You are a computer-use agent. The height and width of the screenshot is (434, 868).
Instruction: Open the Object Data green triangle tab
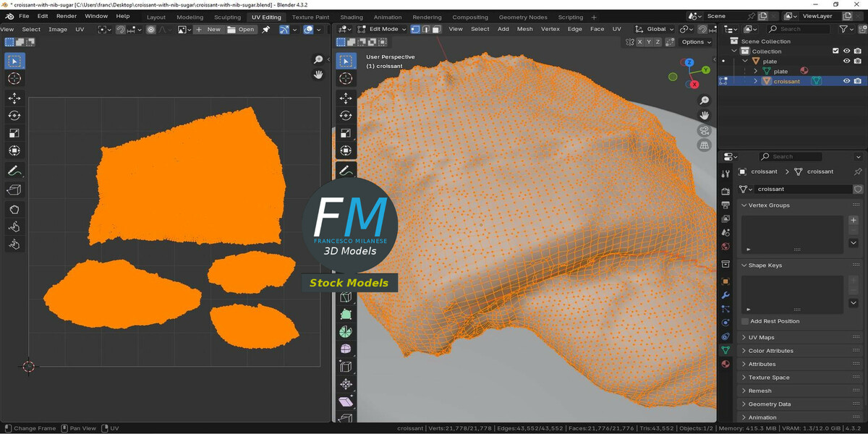(x=726, y=350)
